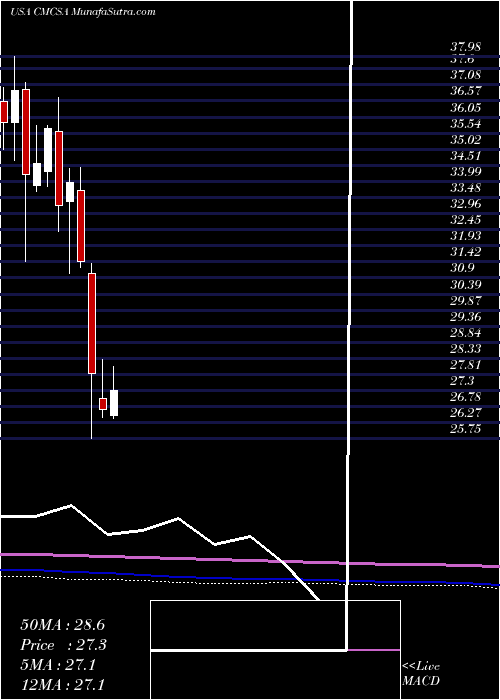Image resolution: width=500 pixels, height=700 pixels.
Task: Click the 26.78 price axis label
Action: click(x=466, y=397)
